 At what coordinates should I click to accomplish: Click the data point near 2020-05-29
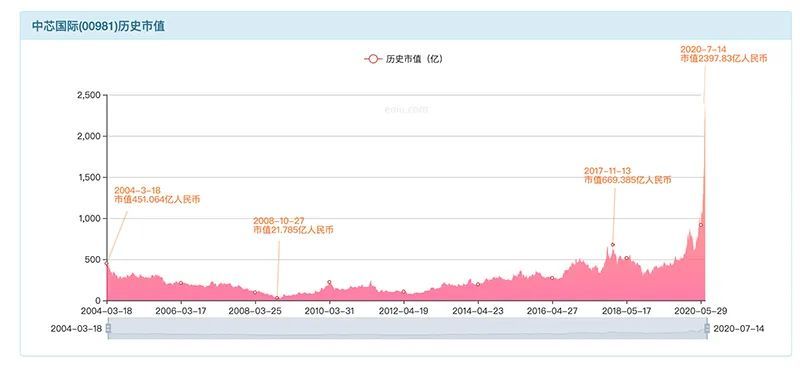[x=701, y=225]
